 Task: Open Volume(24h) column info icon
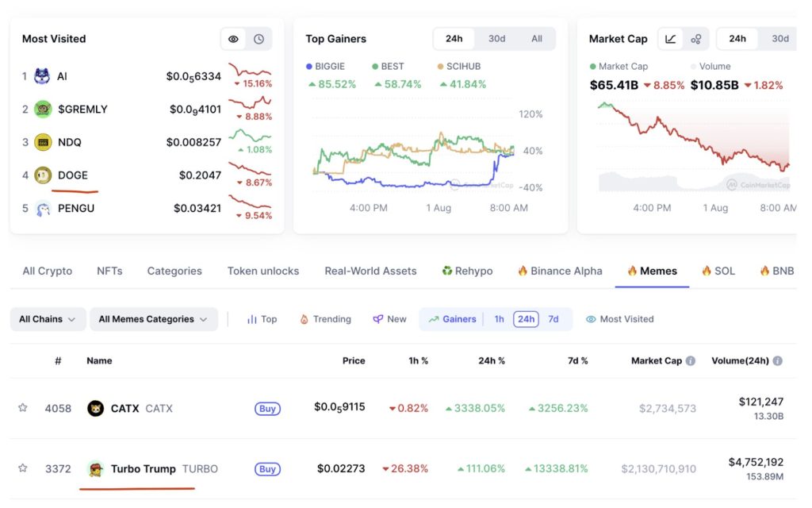(x=777, y=361)
